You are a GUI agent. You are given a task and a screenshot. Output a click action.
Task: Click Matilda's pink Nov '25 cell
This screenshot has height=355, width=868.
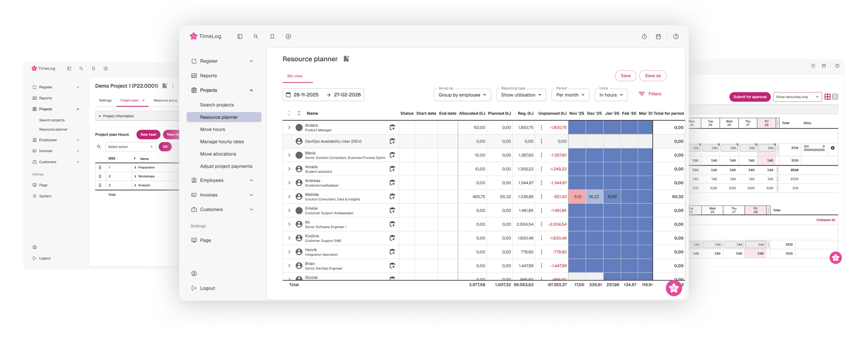click(577, 197)
